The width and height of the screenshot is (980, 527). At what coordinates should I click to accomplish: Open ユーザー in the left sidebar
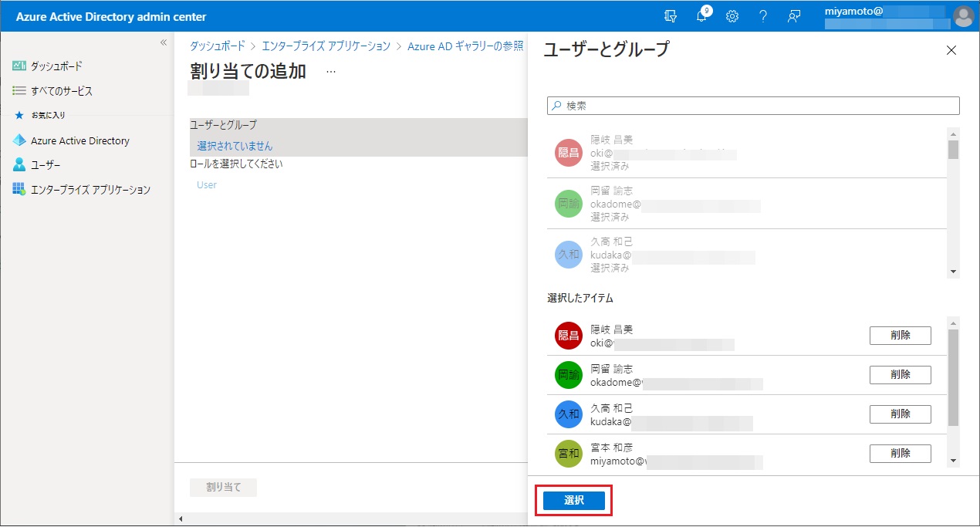pyautogui.click(x=45, y=165)
